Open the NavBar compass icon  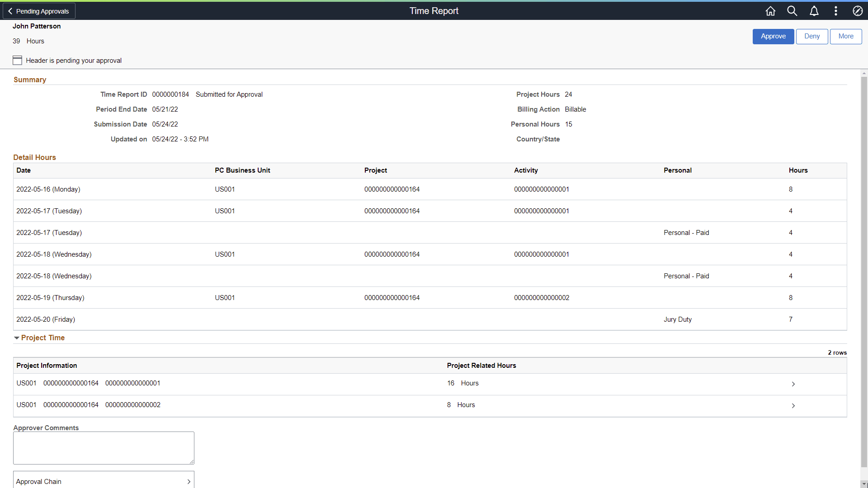[x=857, y=11]
